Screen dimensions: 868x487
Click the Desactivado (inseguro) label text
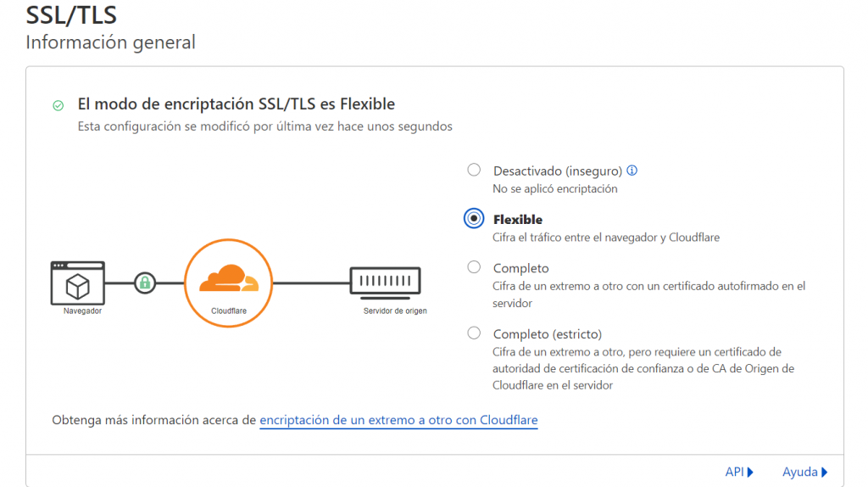558,171
